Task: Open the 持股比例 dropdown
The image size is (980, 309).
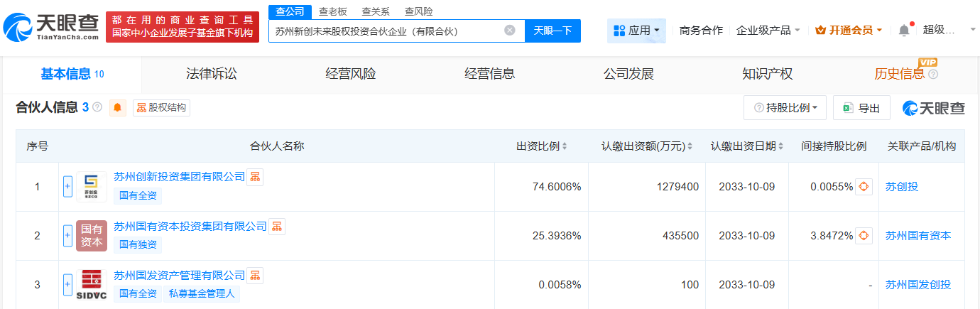Action: click(x=785, y=108)
